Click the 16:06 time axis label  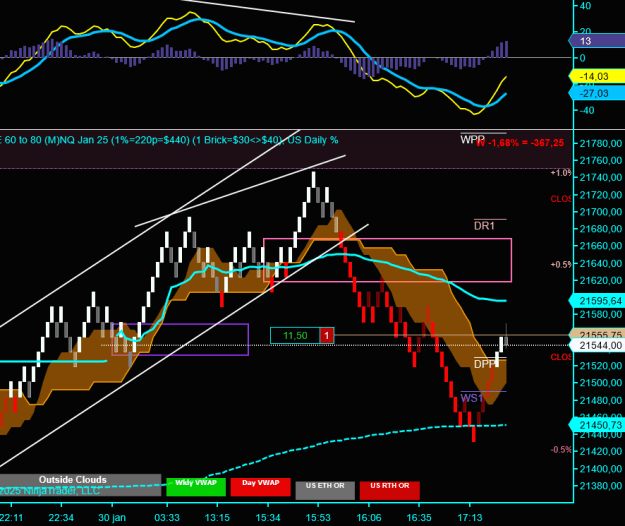369,518
